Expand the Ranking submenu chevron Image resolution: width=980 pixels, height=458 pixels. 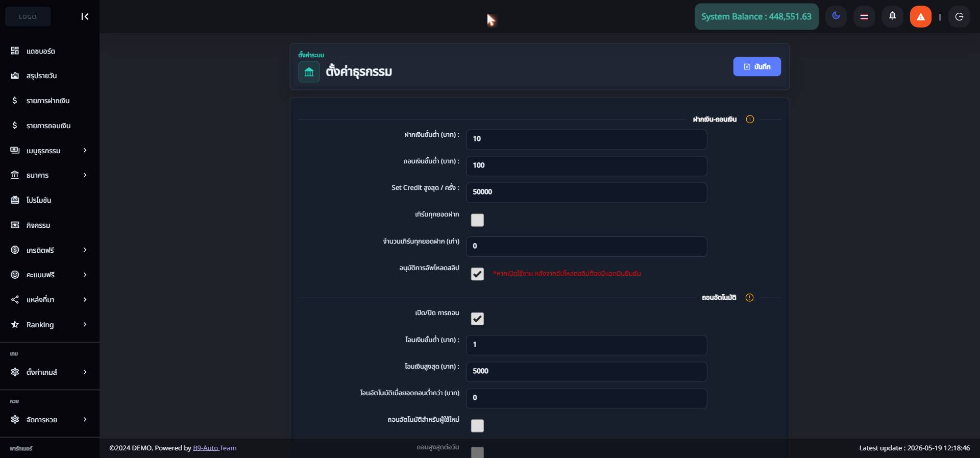(85, 324)
